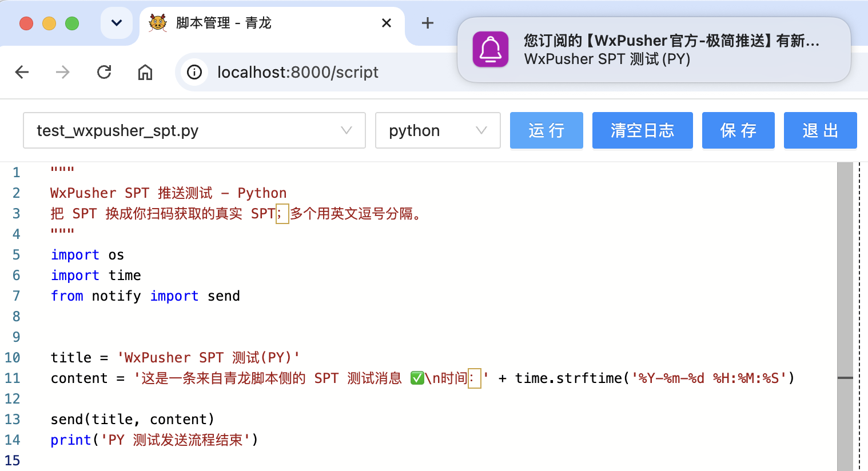The height and width of the screenshot is (471, 868).
Task: Click line number 5 in the gutter
Action: pos(16,255)
